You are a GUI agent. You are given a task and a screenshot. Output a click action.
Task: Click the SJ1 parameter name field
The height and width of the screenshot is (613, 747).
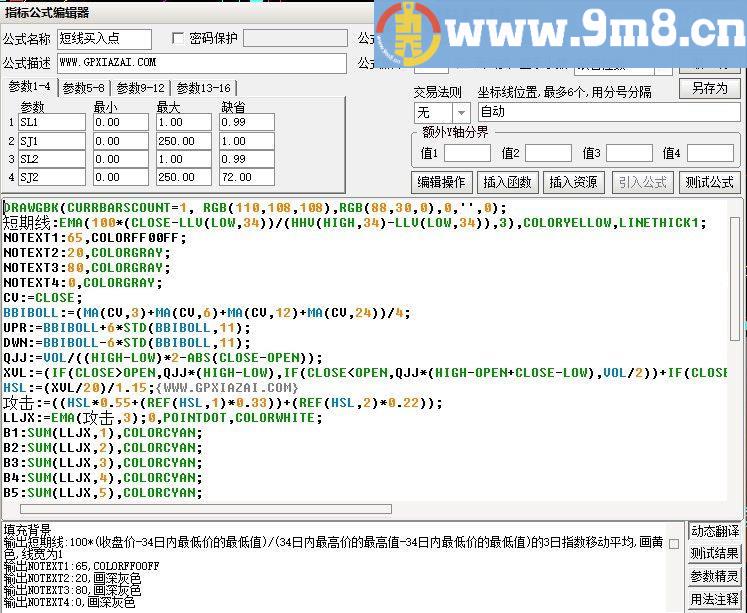52,141
